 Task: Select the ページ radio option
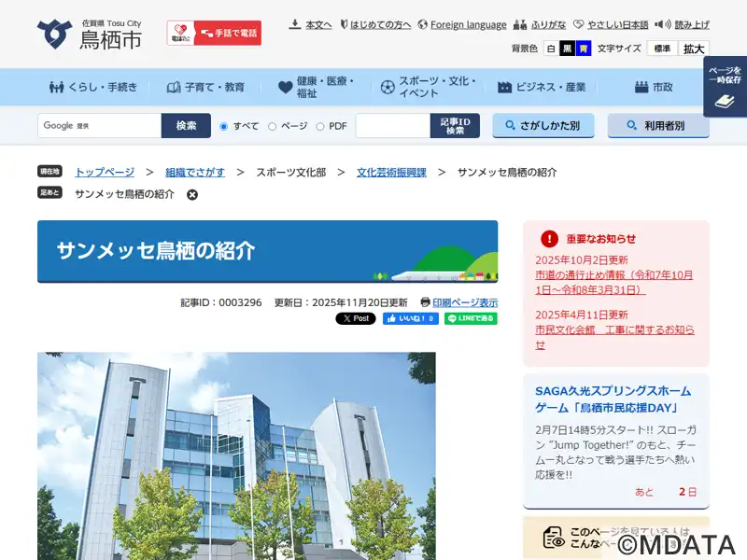tap(272, 127)
